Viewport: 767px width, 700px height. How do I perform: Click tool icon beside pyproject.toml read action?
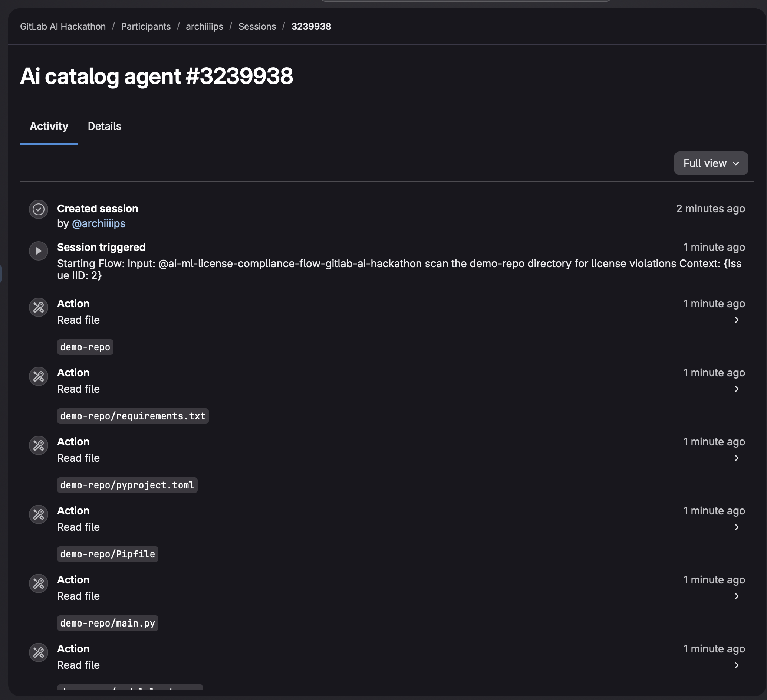[39, 445]
